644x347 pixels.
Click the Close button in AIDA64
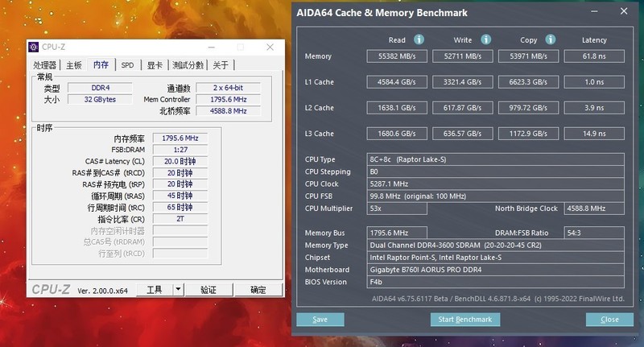click(x=609, y=320)
